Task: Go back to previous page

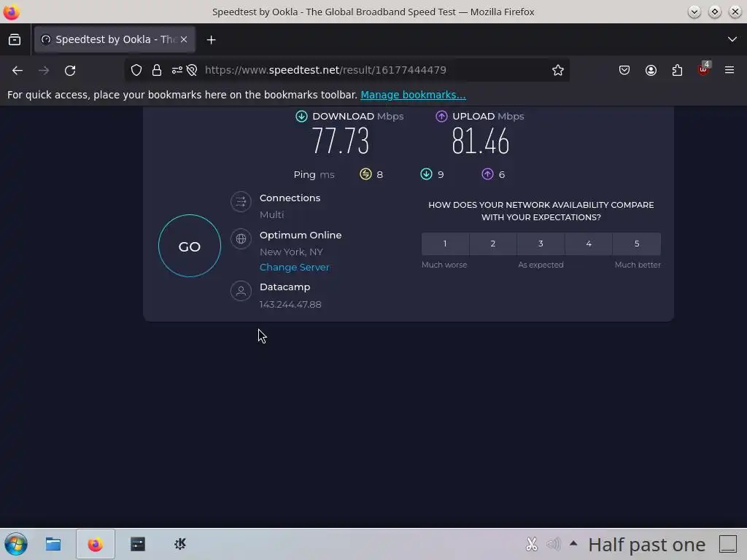Action: [18, 71]
